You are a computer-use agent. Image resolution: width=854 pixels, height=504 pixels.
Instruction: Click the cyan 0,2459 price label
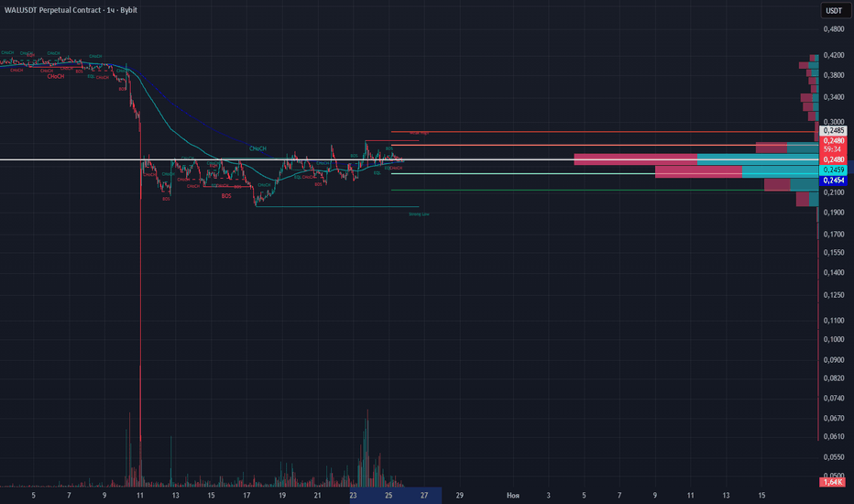(833, 170)
